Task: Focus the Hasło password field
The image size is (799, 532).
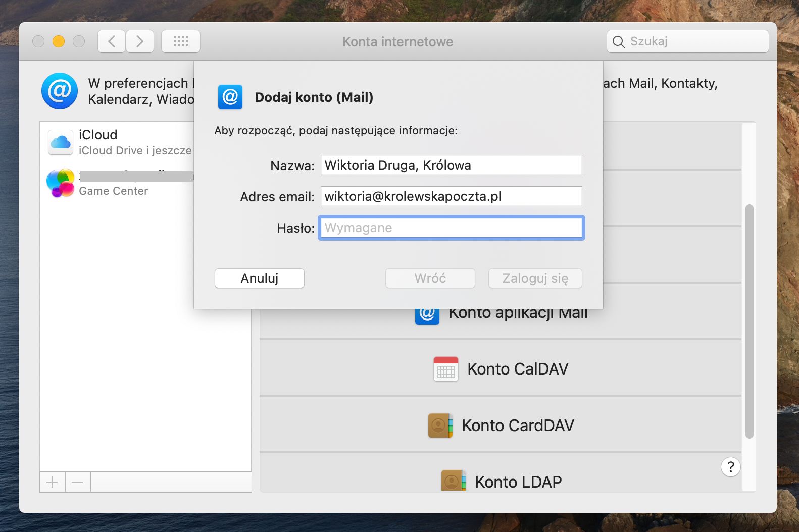Action: [452, 228]
